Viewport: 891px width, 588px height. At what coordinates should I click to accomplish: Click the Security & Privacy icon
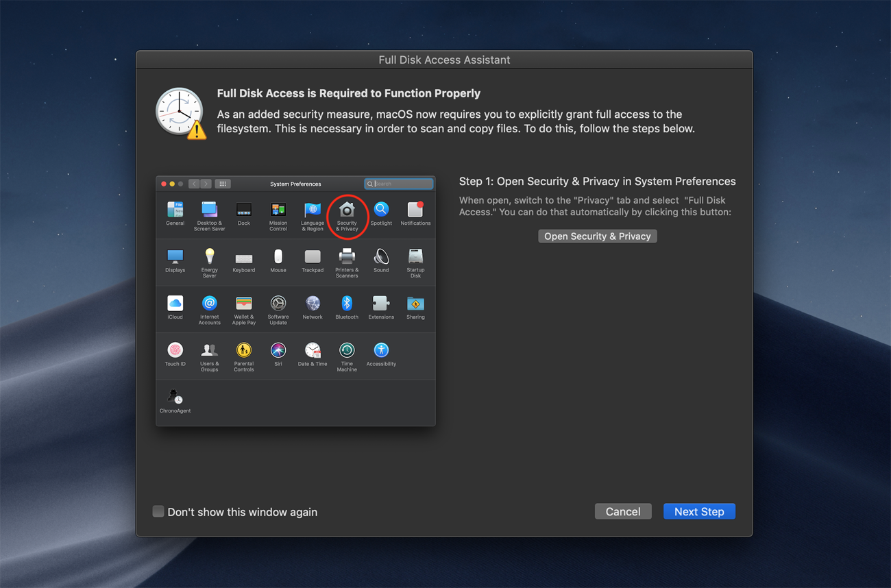pyautogui.click(x=347, y=209)
